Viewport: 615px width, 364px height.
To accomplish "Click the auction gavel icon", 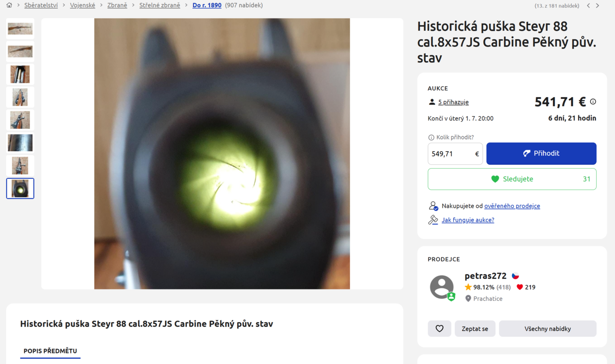I will (433, 219).
